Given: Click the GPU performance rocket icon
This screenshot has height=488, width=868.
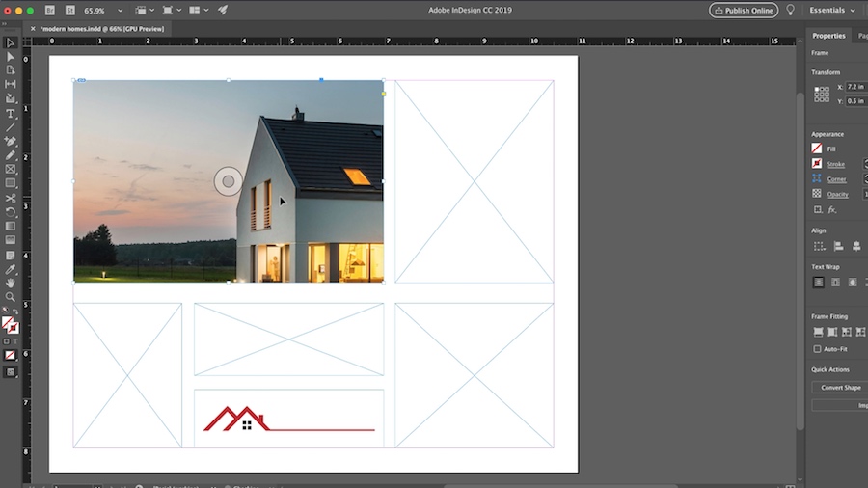Looking at the screenshot, I should coord(223,10).
